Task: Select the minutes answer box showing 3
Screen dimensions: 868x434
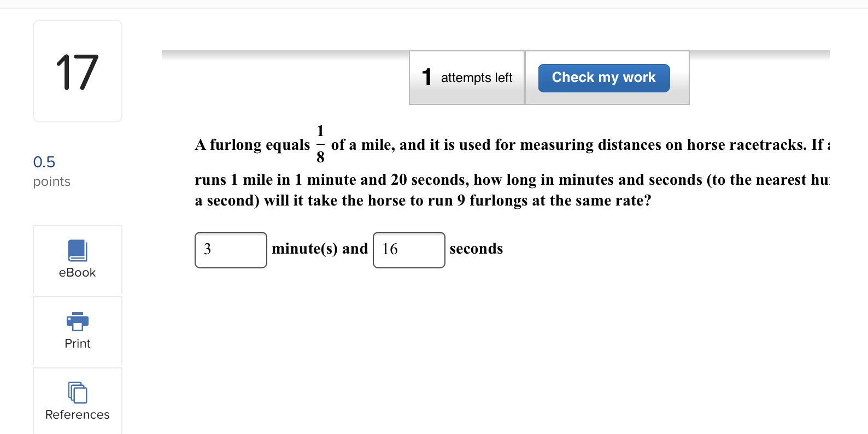Action: 230,250
